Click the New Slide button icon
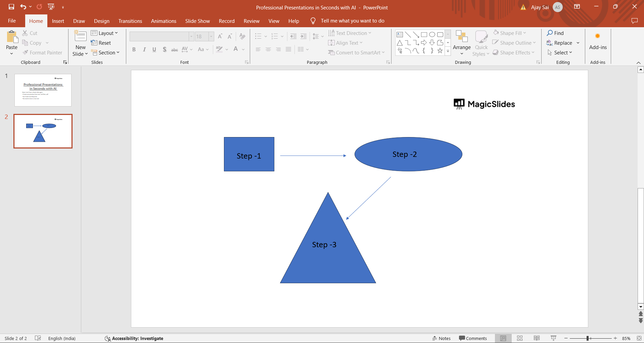The image size is (644, 343). [81, 36]
